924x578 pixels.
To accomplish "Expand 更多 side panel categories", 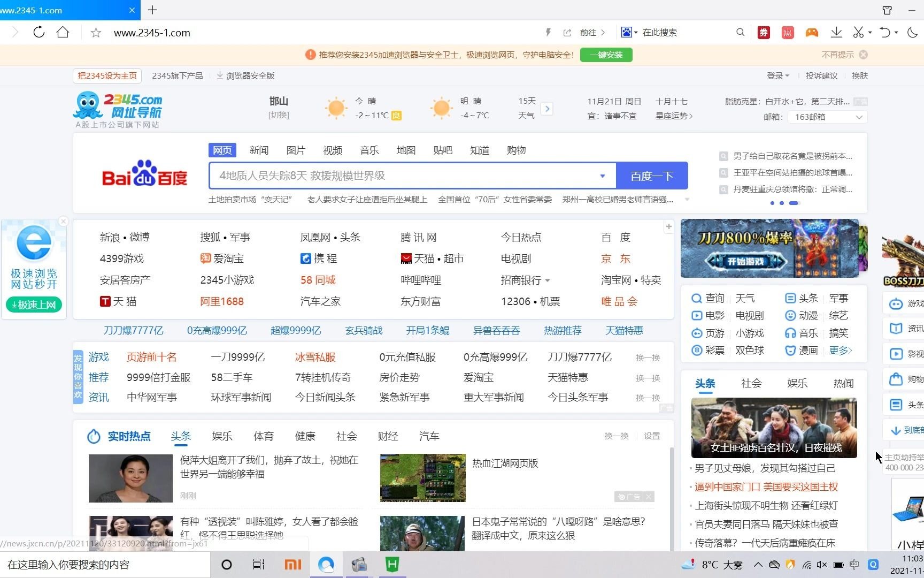I will click(841, 350).
